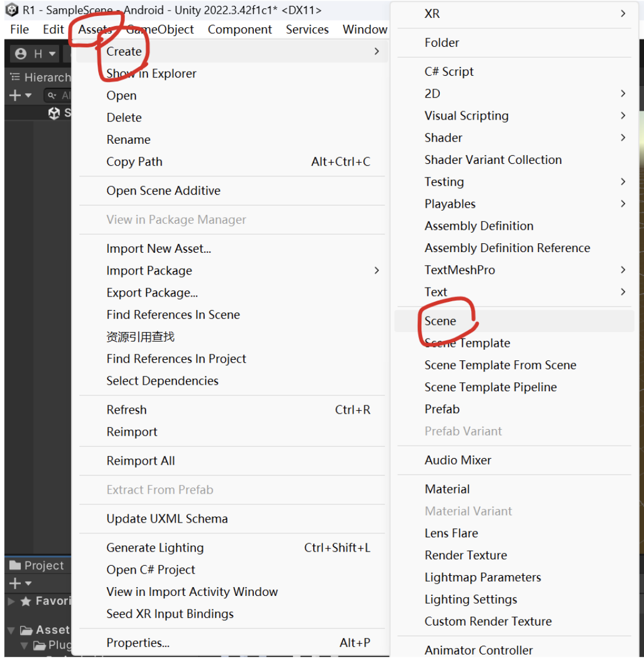The height and width of the screenshot is (664, 644).
Task: Click the plus icon in Hierarchy panel
Action: point(15,96)
